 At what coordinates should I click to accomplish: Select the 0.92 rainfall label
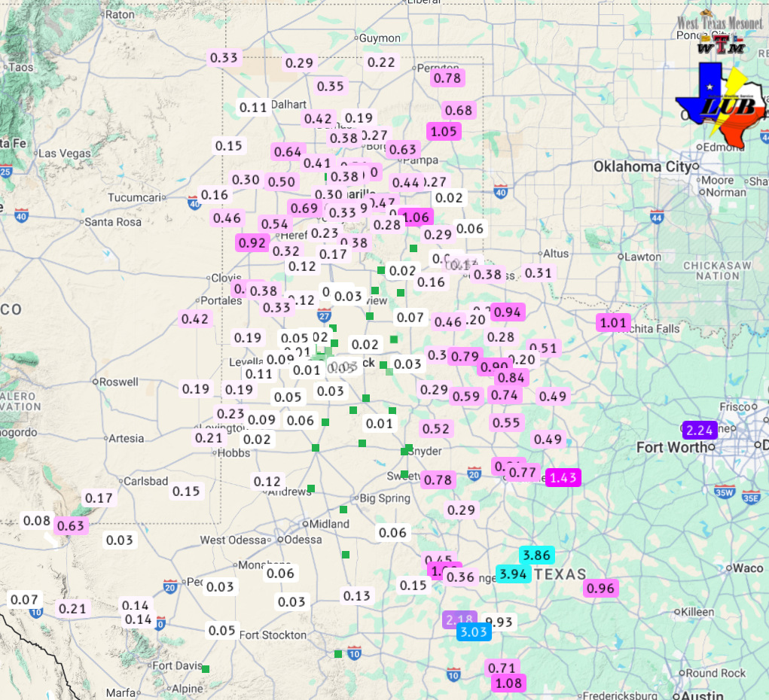pyautogui.click(x=252, y=242)
